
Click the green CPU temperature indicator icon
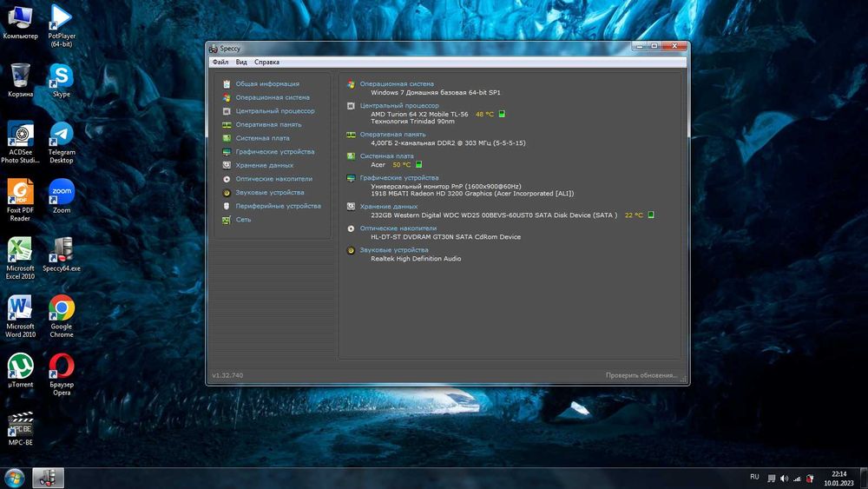click(502, 114)
